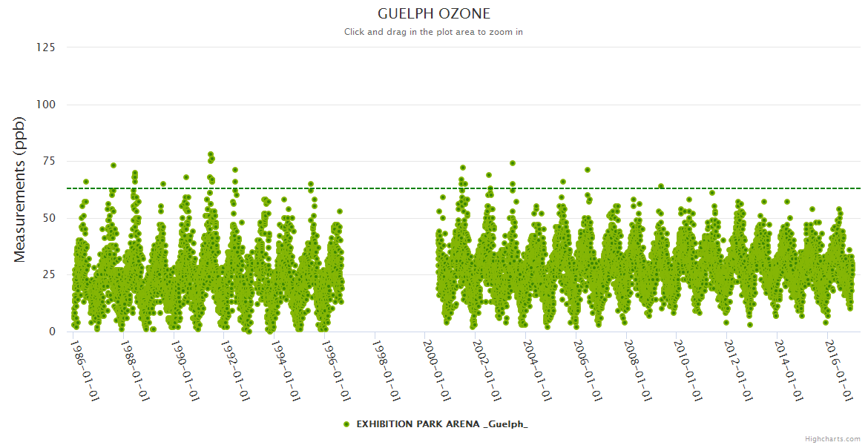Click the Measurements (ppb) axis title

[20, 189]
